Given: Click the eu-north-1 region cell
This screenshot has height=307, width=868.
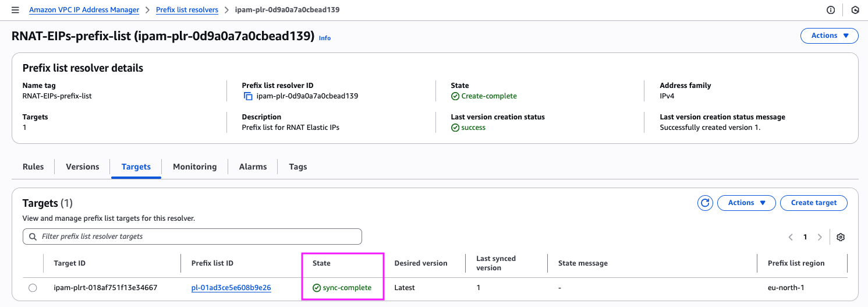Looking at the screenshot, I should click(786, 288).
